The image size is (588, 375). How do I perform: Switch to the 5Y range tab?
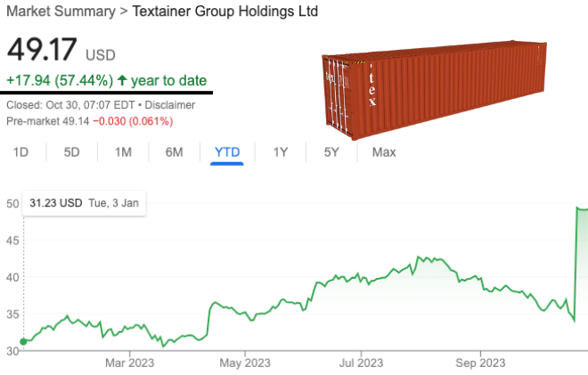pyautogui.click(x=331, y=152)
